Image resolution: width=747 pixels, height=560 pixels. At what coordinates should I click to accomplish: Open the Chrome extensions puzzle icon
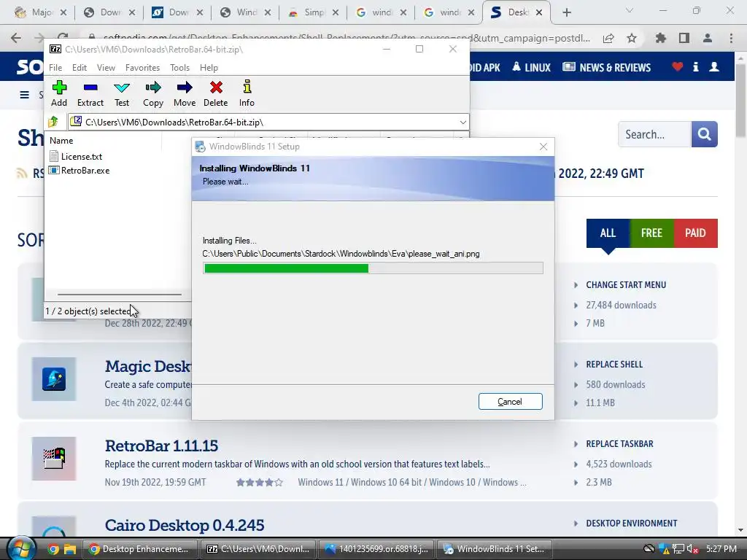pos(661,38)
